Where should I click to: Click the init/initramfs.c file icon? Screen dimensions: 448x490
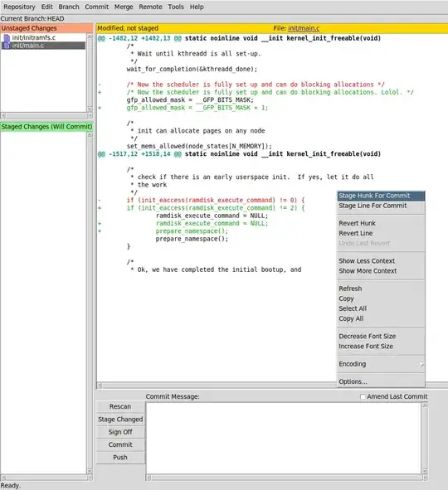[7, 38]
